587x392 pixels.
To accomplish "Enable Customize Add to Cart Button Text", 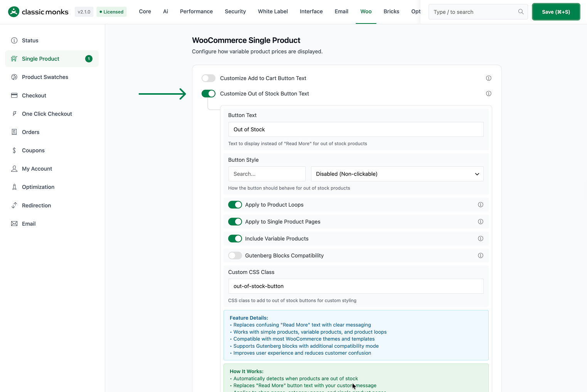I will tap(209, 78).
